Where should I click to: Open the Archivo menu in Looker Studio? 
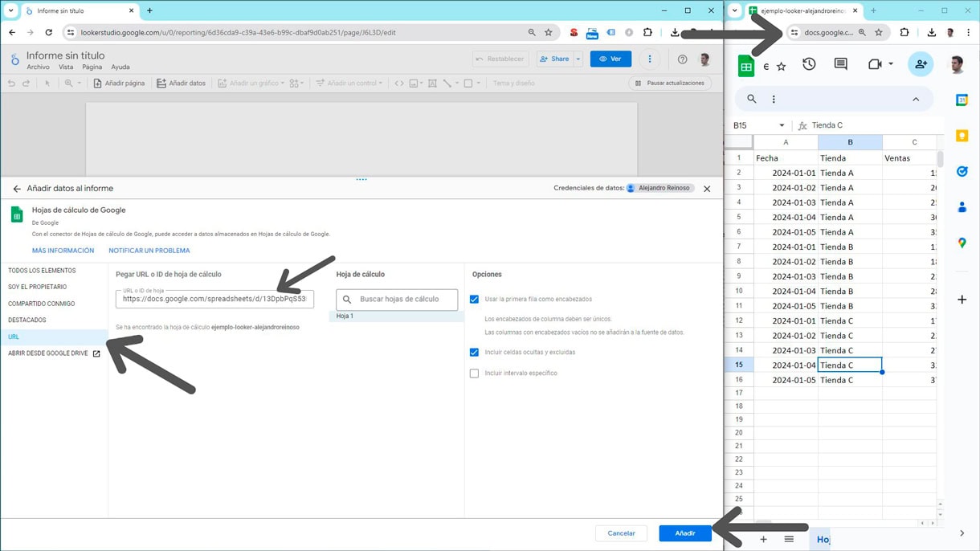tap(38, 67)
